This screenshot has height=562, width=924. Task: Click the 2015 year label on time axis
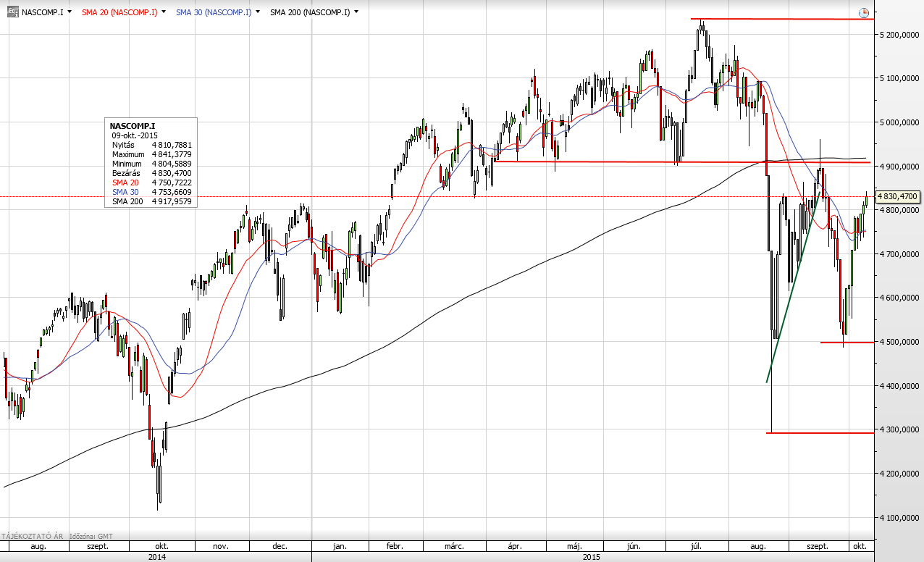592,557
